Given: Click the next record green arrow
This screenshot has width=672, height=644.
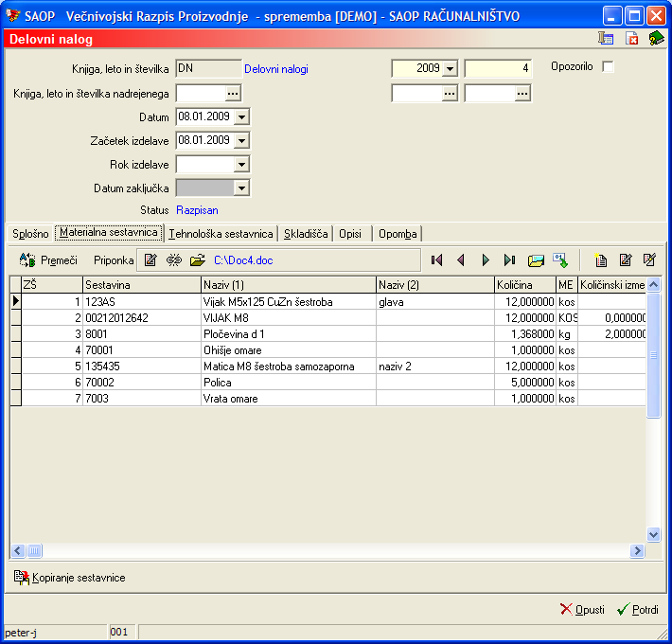Looking at the screenshot, I should [x=486, y=259].
